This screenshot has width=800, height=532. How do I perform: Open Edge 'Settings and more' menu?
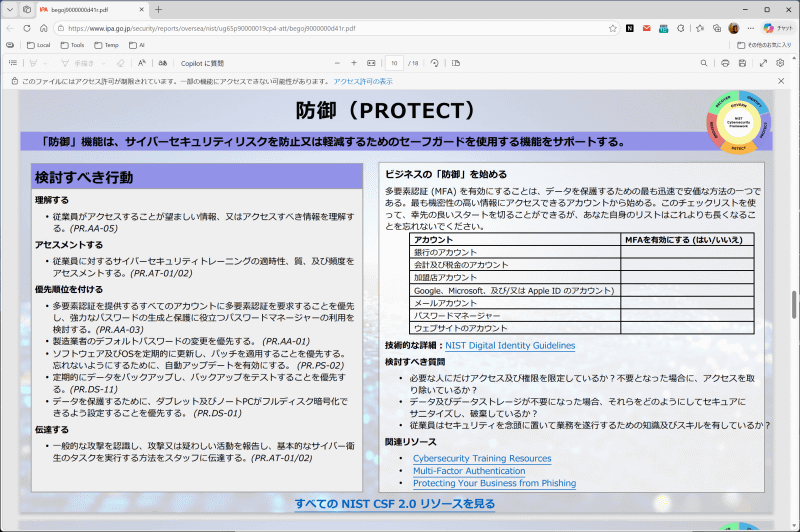click(x=751, y=28)
